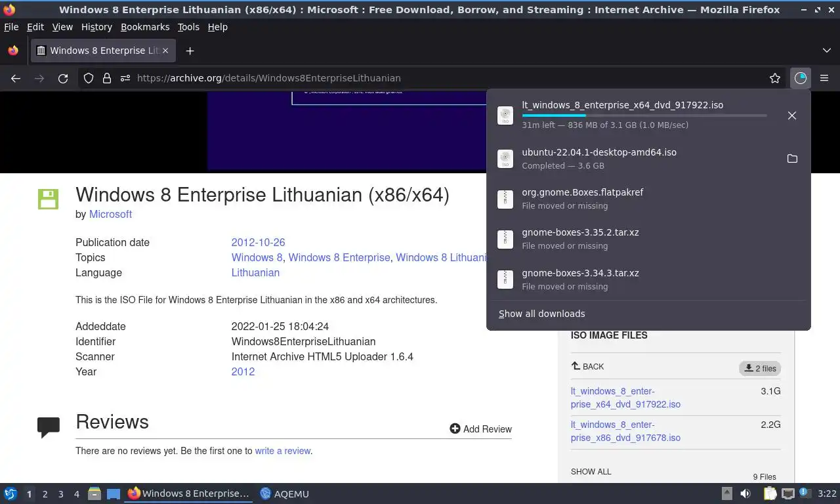The image size is (840, 504).
Task: Open the volume speaker tray icon
Action: tap(745, 493)
